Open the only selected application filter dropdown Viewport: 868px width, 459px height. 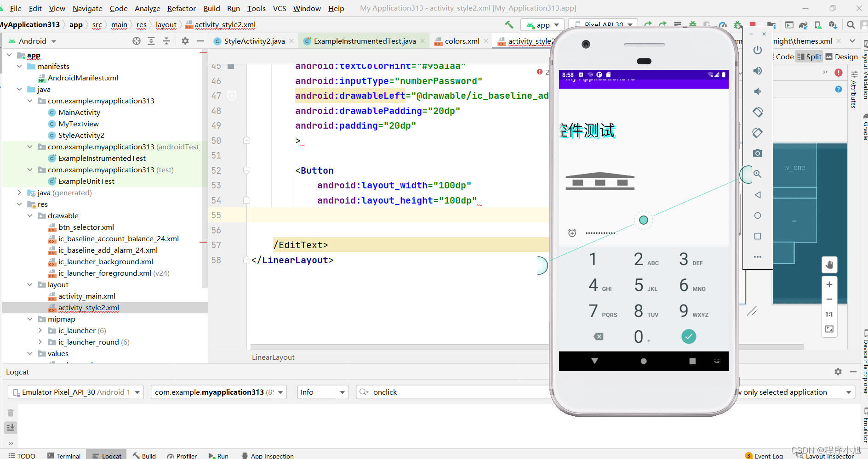(x=796, y=392)
